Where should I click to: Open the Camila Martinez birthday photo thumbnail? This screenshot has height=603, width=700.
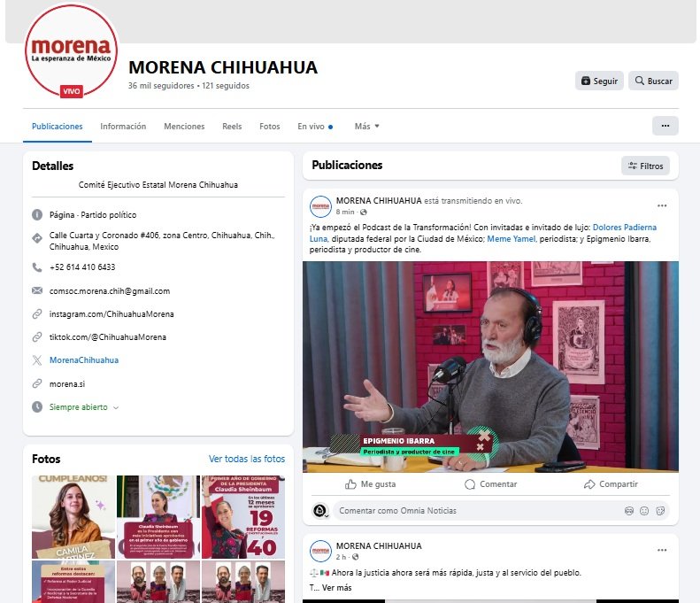[x=73, y=516]
